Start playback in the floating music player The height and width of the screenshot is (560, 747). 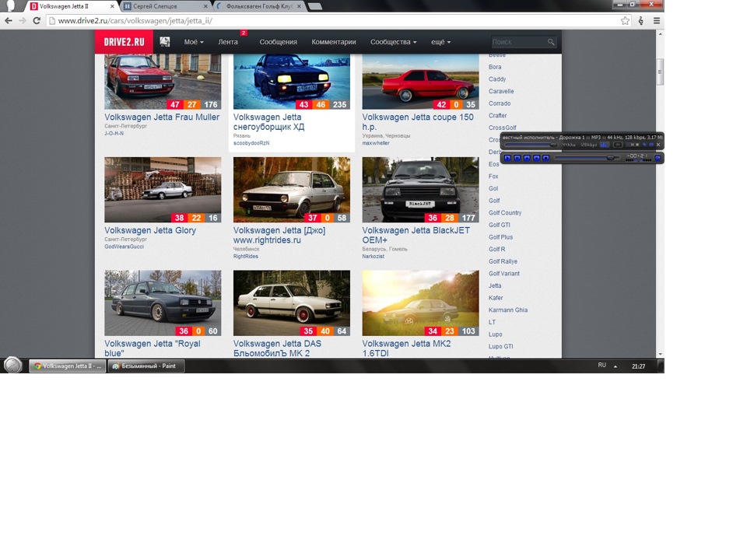click(x=507, y=158)
